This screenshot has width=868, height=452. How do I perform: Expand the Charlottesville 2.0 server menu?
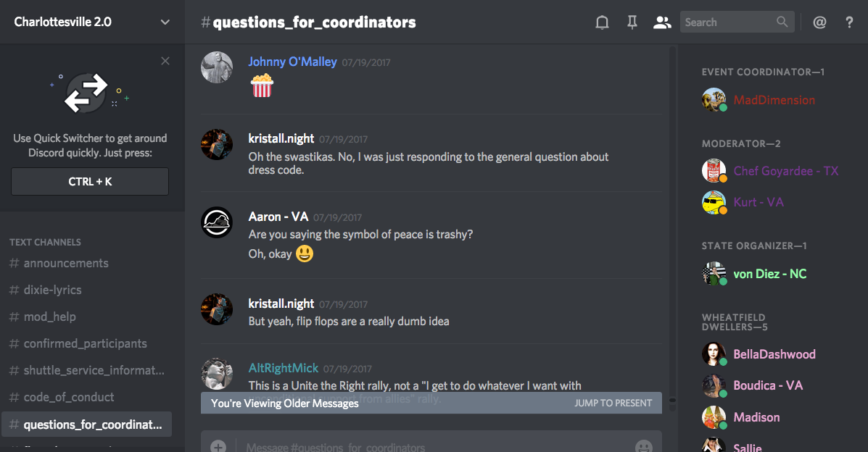165,22
